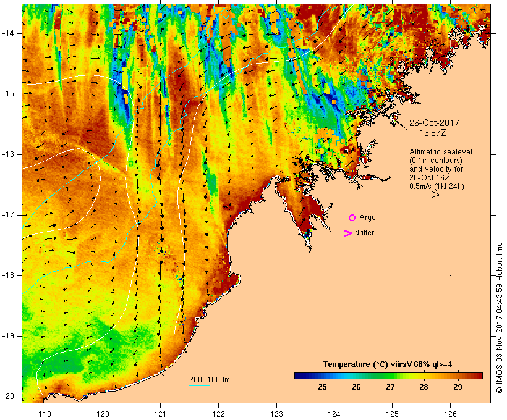Click the magenta drifter arrow symbol
This screenshot has width=507, height=420.
[348, 233]
